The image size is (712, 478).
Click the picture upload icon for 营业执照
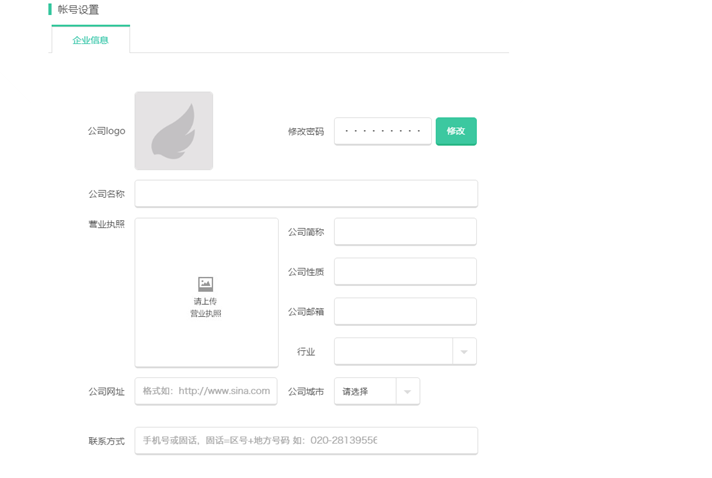pos(206,284)
